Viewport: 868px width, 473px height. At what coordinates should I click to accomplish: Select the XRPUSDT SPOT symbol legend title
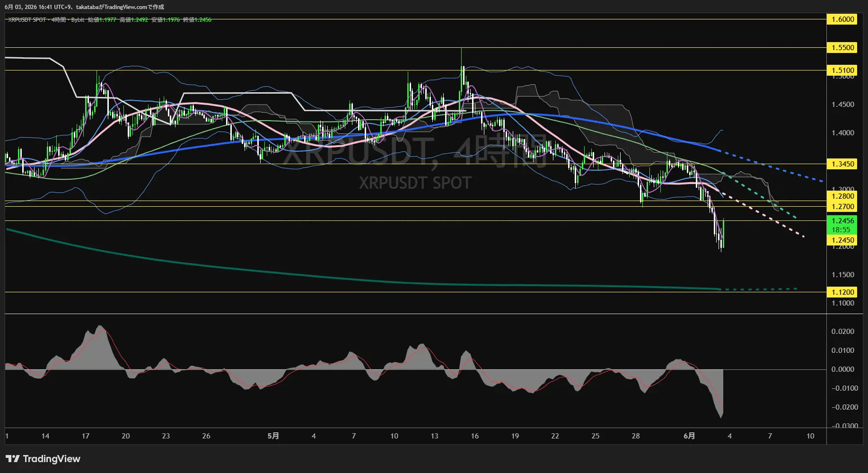pyautogui.click(x=27, y=20)
